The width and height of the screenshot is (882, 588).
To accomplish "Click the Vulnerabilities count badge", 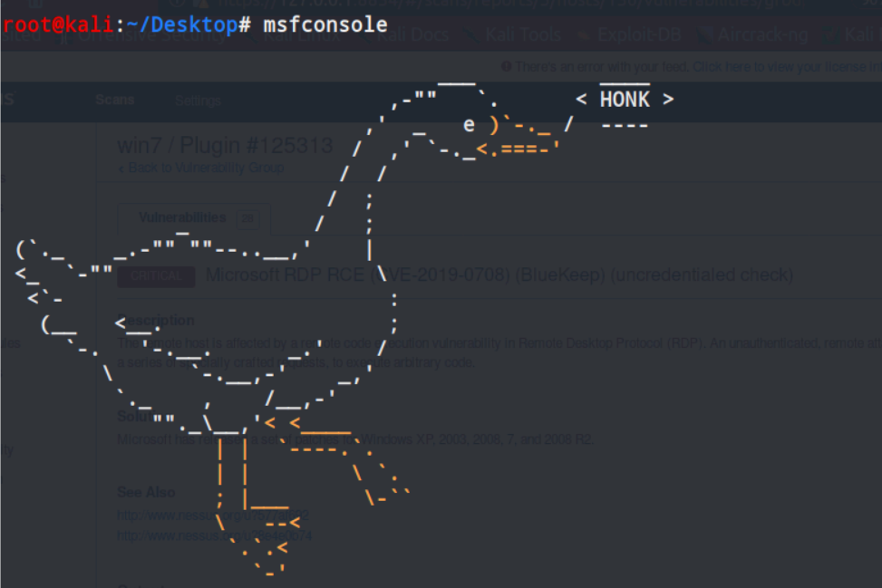I will pos(247,218).
